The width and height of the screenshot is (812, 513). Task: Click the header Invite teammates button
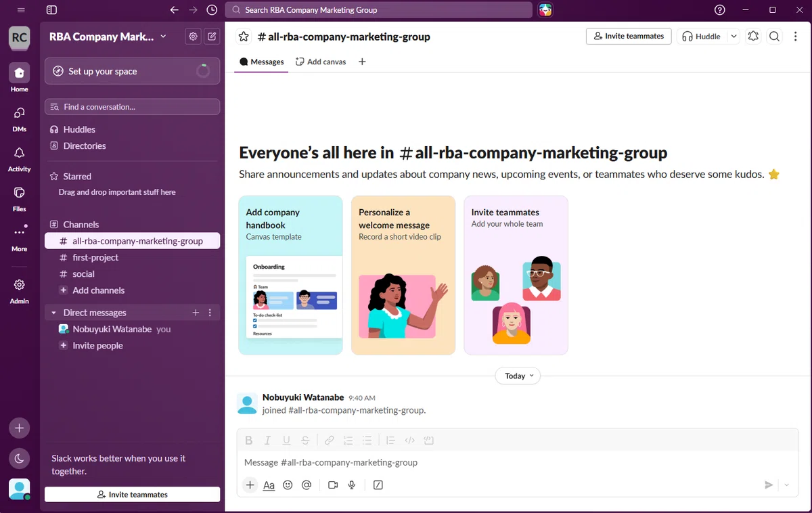tap(629, 37)
